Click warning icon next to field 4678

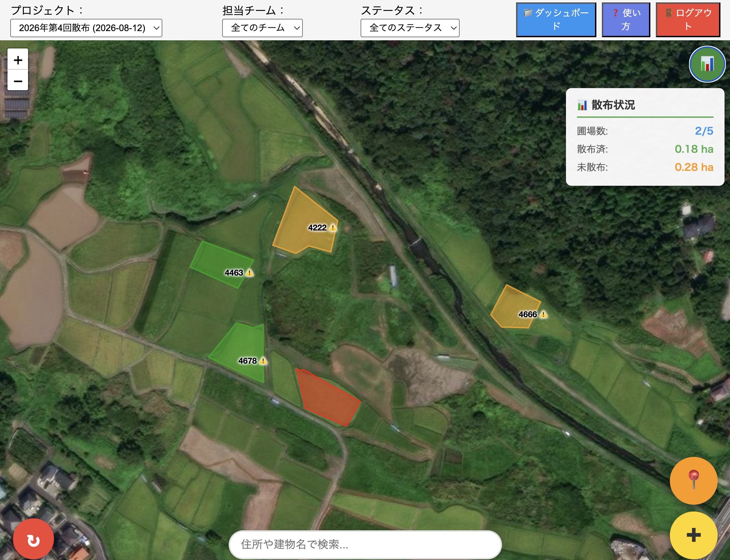click(x=263, y=361)
